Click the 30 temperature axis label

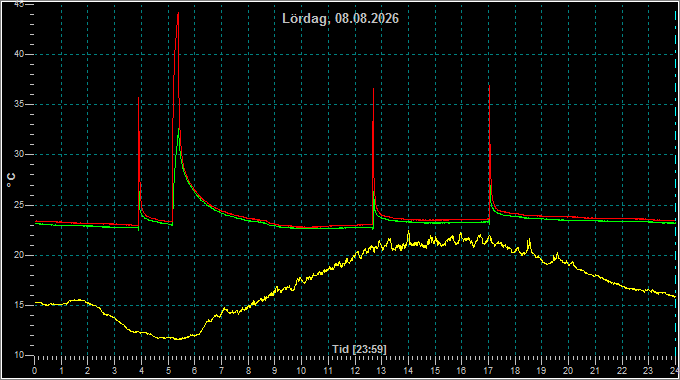pyautogui.click(x=19, y=154)
